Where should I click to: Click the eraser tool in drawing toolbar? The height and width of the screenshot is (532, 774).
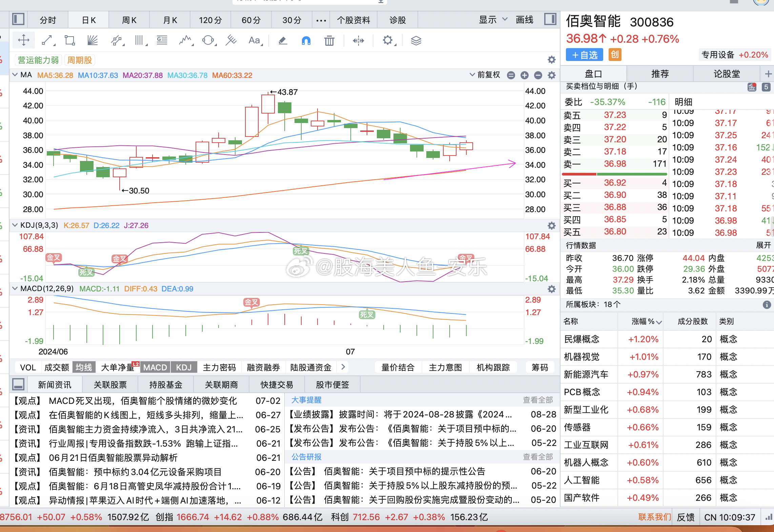point(283,40)
